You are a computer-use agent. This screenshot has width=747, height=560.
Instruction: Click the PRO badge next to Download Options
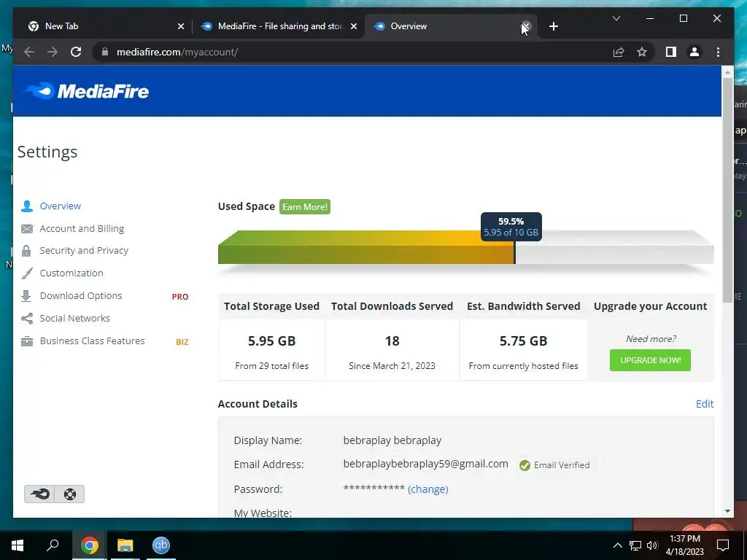click(x=180, y=297)
